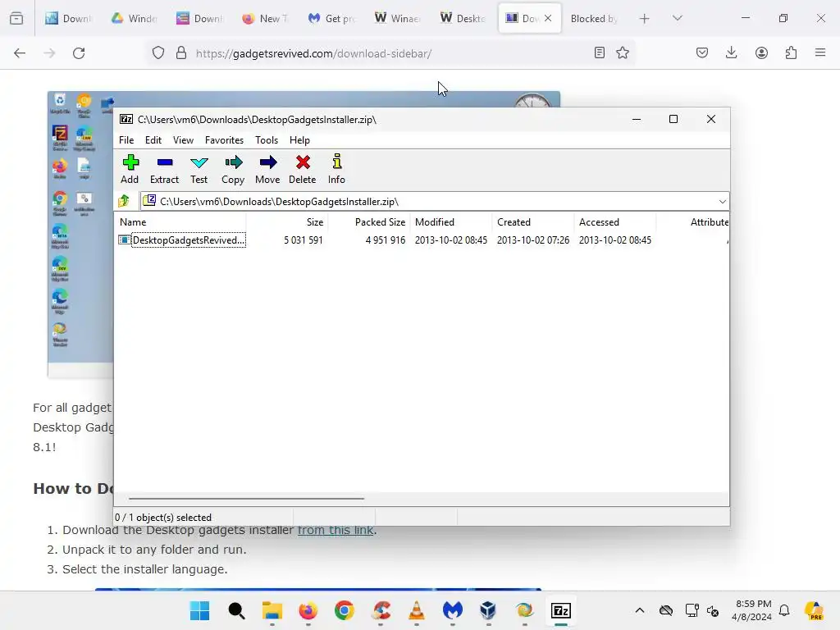Sort by the Created column header
This screenshot has height=630, width=840.
pyautogui.click(x=533, y=221)
